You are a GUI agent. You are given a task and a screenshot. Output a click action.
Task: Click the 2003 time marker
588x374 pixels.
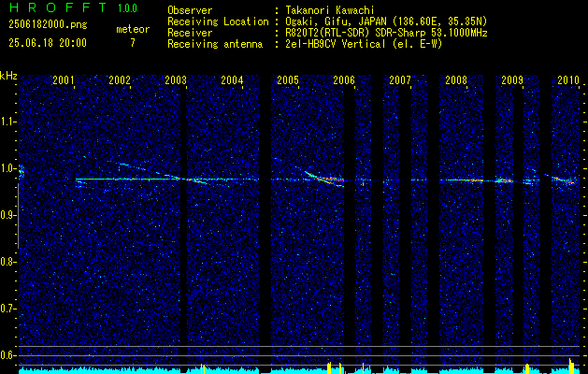[176, 79]
